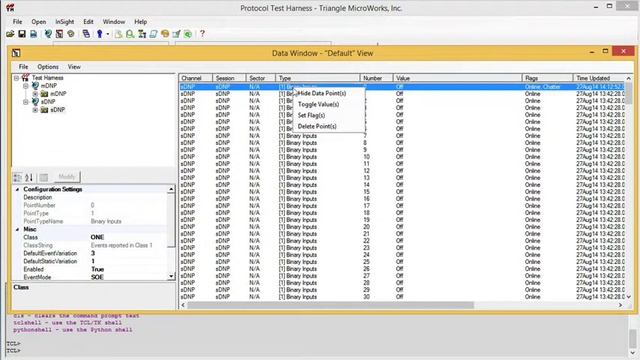This screenshot has height=360, width=640.
Task: Choose Set Flag(s) from context menu
Action: click(329, 116)
